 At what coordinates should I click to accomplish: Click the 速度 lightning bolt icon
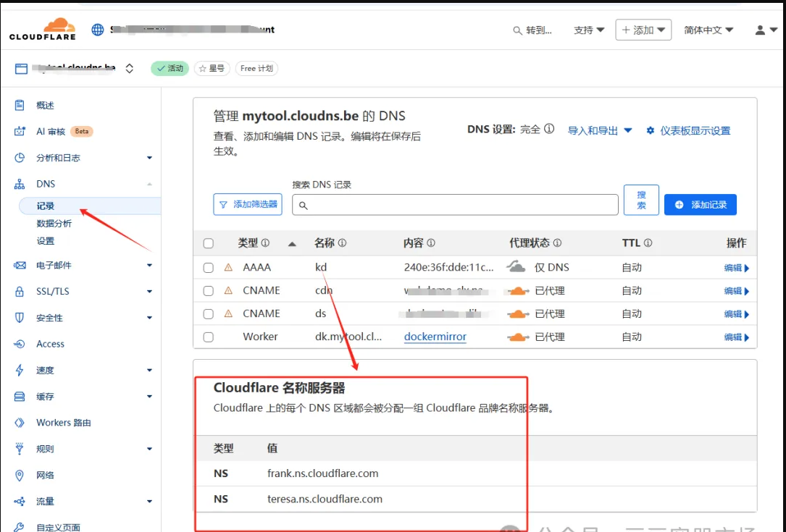coord(20,370)
